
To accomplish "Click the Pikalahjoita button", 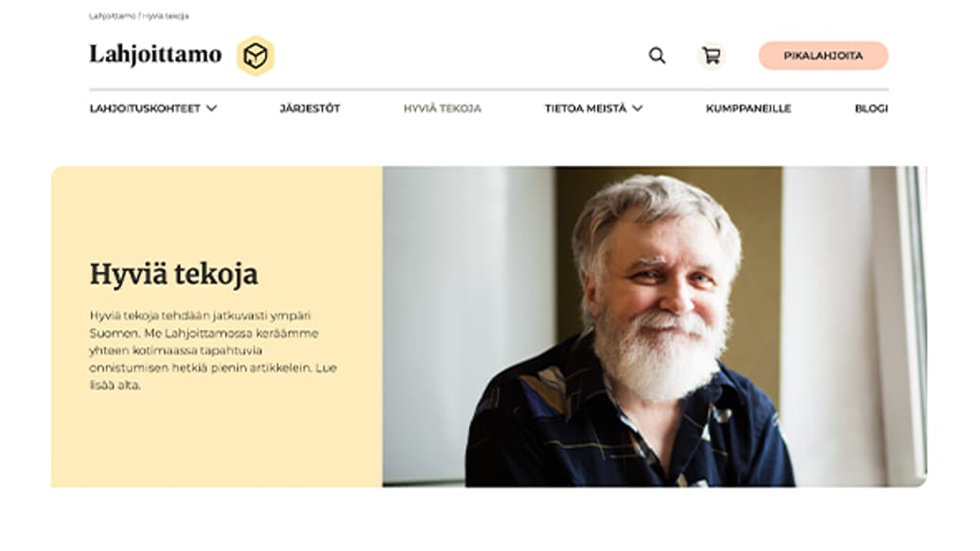I will (x=823, y=56).
